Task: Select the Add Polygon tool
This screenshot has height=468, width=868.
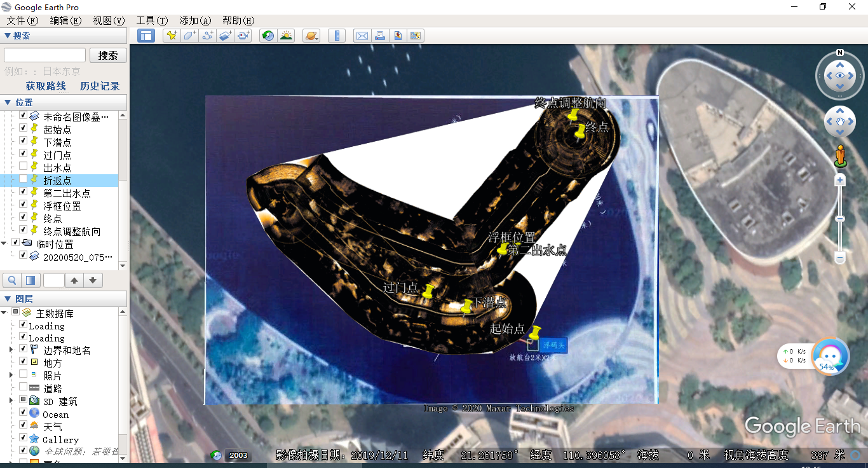Action: 189,36
